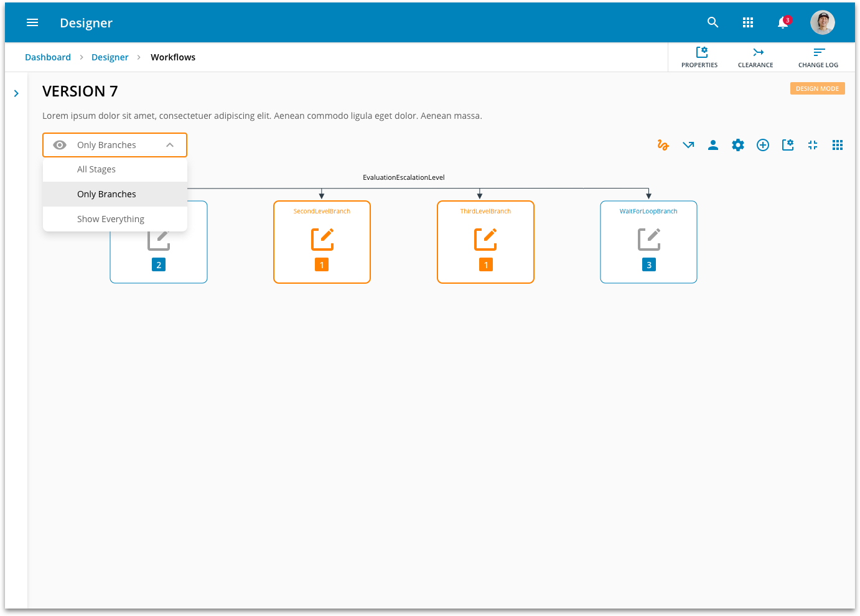The width and height of the screenshot is (860, 616).
Task: Open the Change Log tab
Action: (818, 57)
